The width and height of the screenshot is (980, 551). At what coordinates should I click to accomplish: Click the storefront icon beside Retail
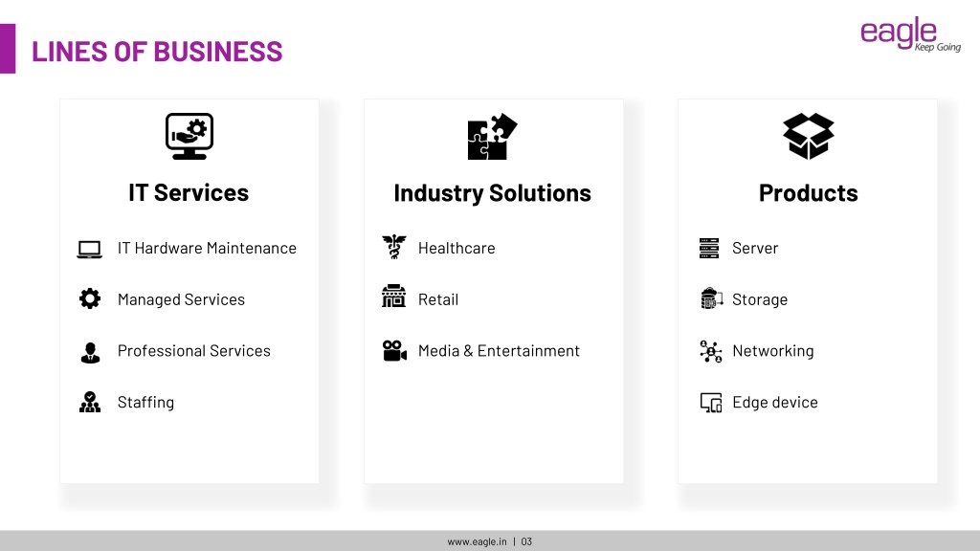click(x=393, y=297)
